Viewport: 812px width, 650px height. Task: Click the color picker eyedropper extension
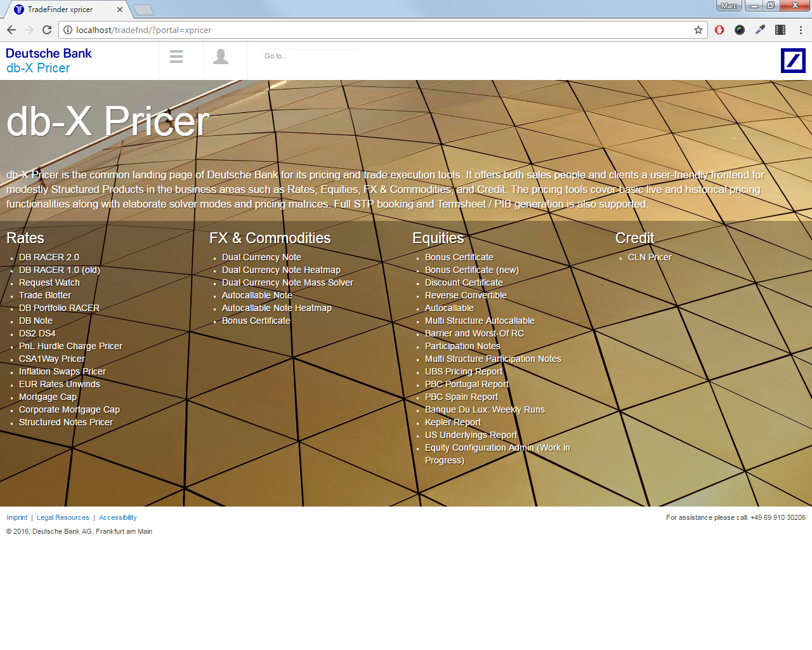coord(760,30)
